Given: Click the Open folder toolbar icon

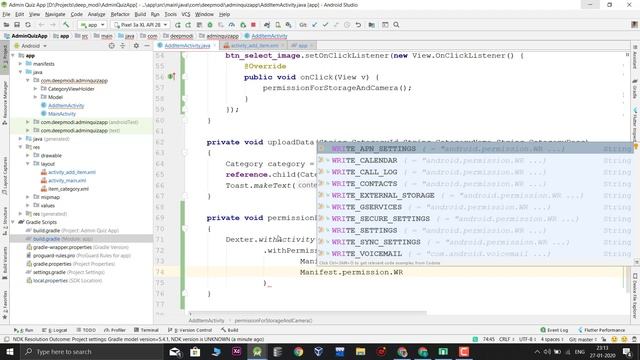Looking at the screenshot, I should (x=6, y=25).
